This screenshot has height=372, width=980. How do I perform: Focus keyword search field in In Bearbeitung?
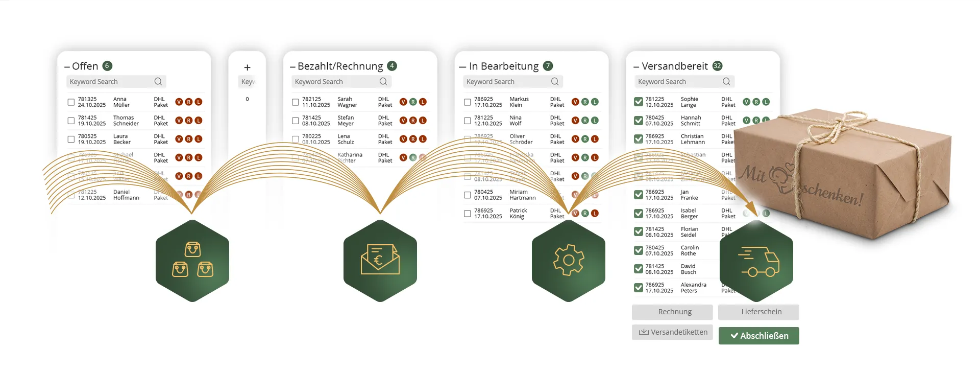505,82
